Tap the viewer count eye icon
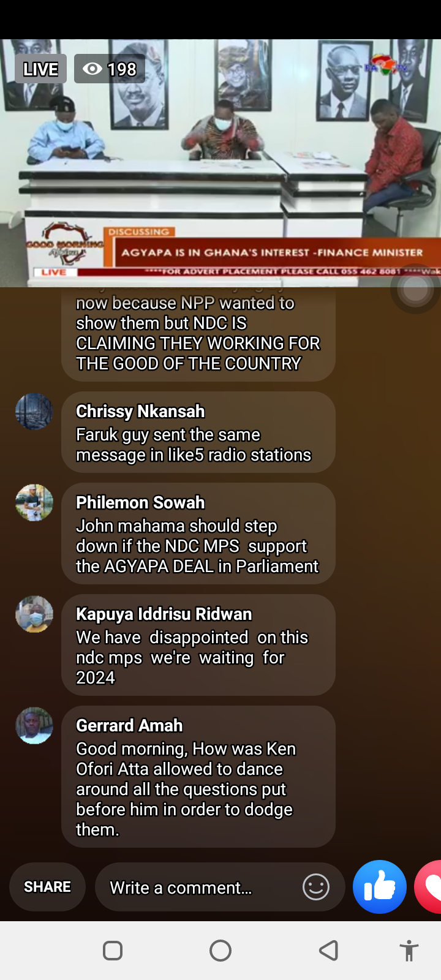The width and height of the screenshot is (441, 980). pos(92,69)
